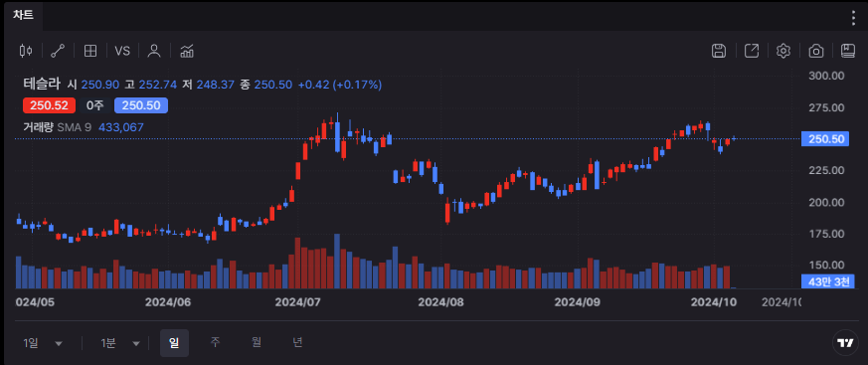Screen dimensions: 868x365
Task: Open the saved layouts book icon
Action: point(847,51)
